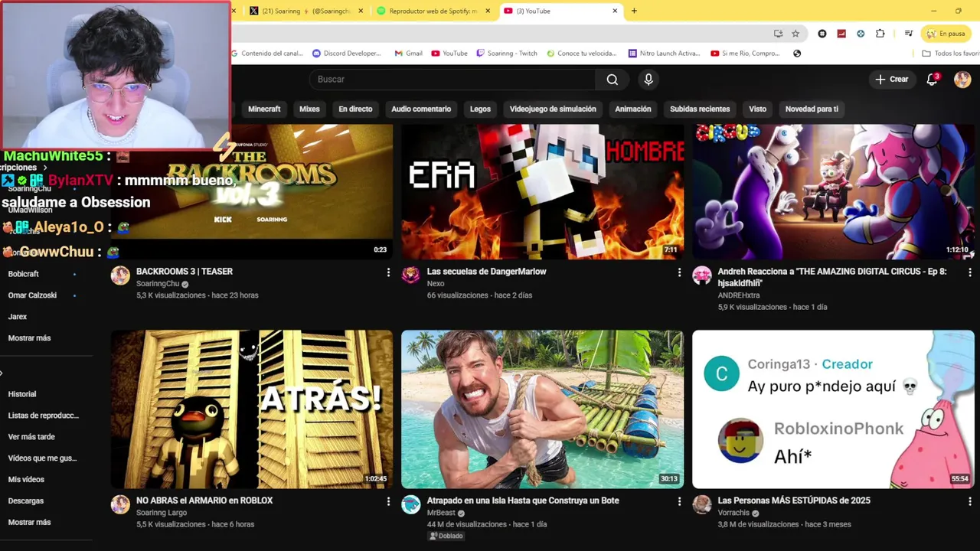Select the Videojuego de simulación chip

click(553, 109)
